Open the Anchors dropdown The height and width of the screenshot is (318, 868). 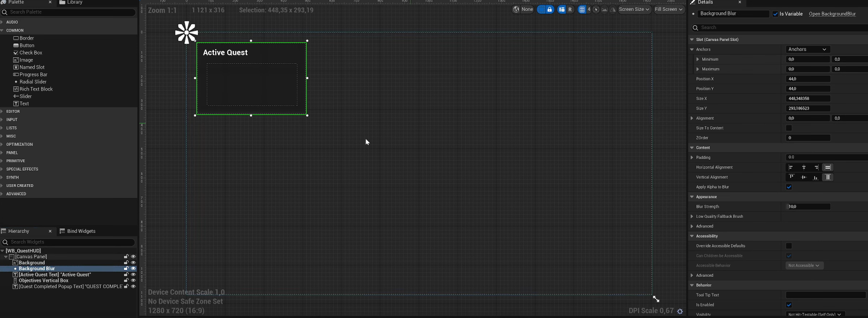point(808,49)
